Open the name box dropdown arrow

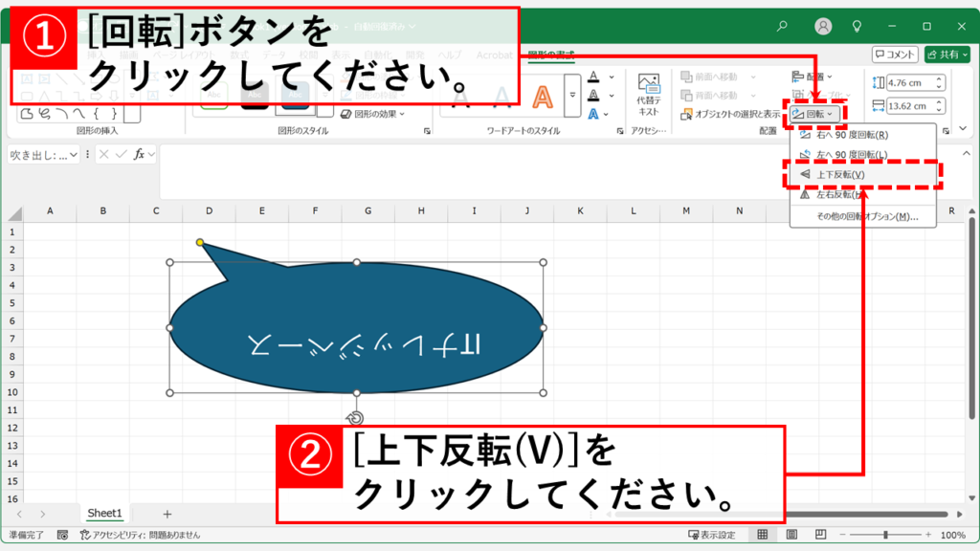(x=74, y=154)
